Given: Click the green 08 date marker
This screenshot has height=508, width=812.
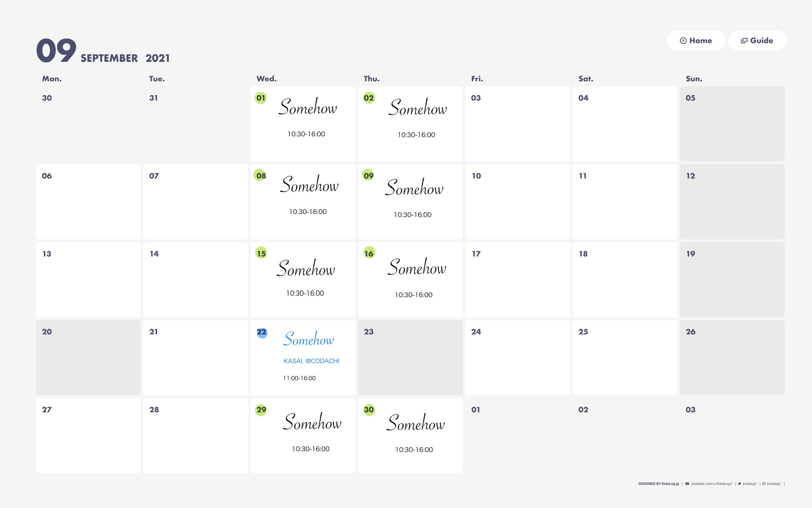Looking at the screenshot, I should (261, 176).
